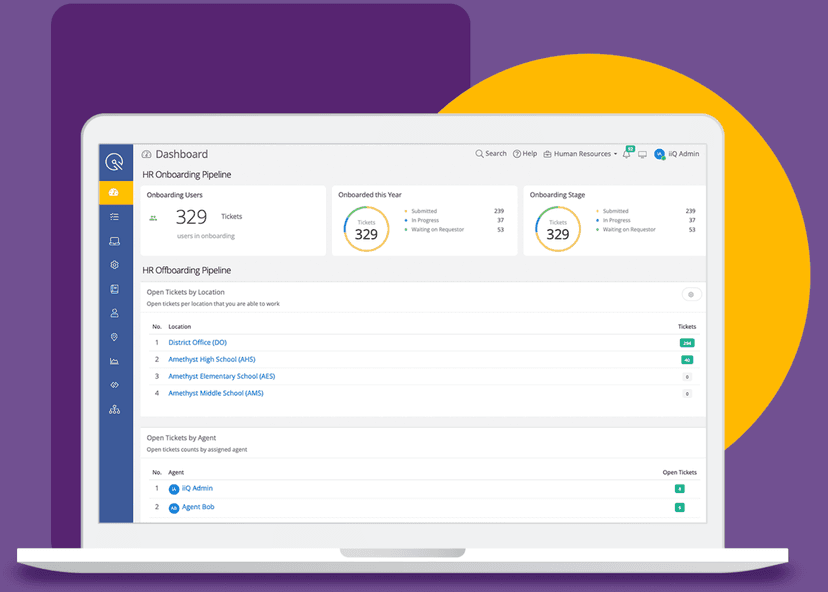This screenshot has height=592, width=828.
Task: Open the iiQ Admin account menu
Action: click(x=677, y=154)
